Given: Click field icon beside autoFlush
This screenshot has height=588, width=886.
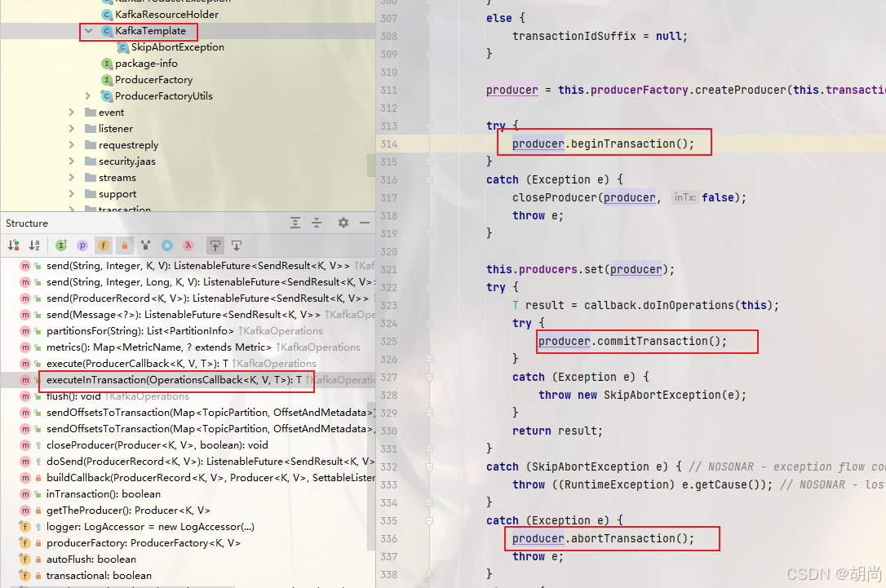Looking at the screenshot, I should click(25, 559).
